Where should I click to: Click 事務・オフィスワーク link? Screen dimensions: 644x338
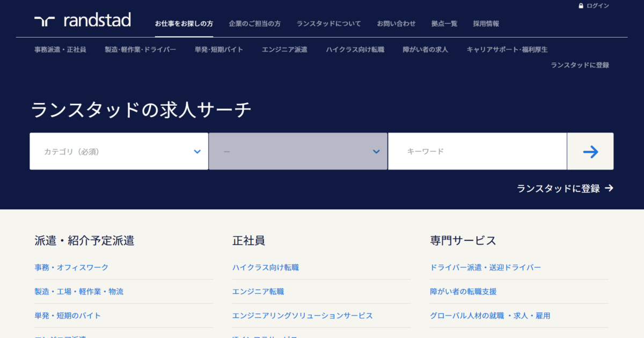tap(71, 267)
